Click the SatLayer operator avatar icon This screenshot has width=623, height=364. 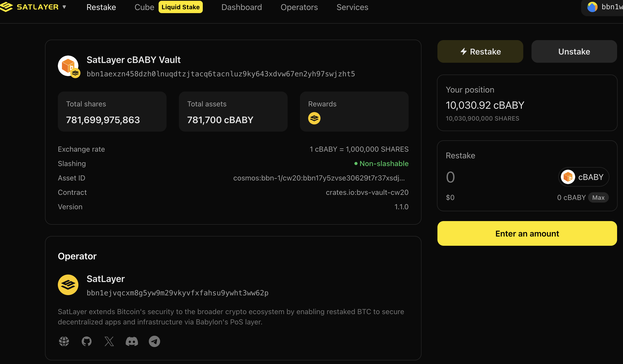point(68,285)
